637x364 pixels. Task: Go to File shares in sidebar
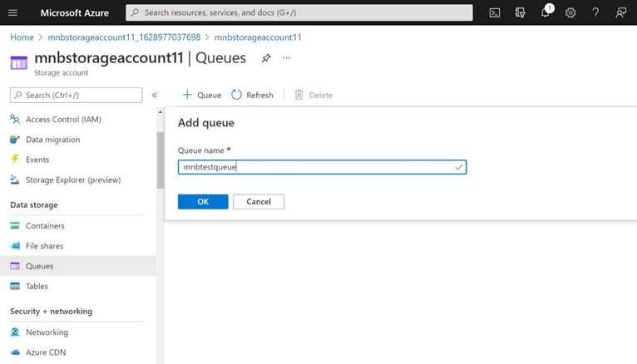[x=78, y=246]
